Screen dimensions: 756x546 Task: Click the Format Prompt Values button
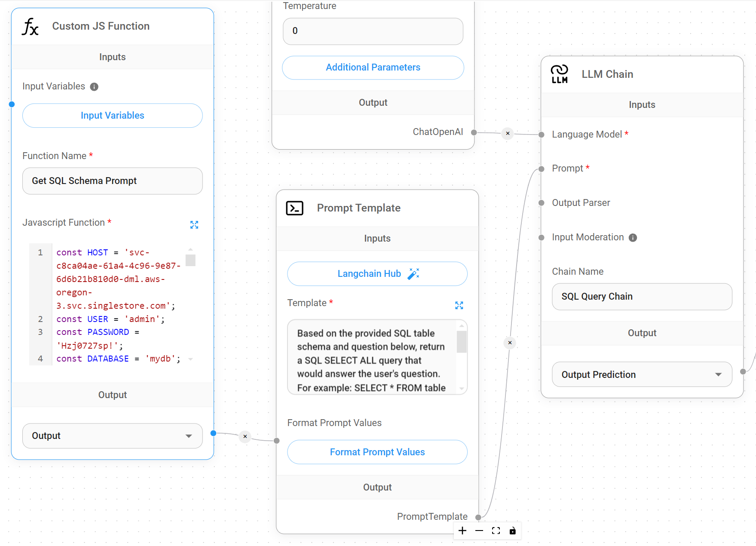click(377, 452)
